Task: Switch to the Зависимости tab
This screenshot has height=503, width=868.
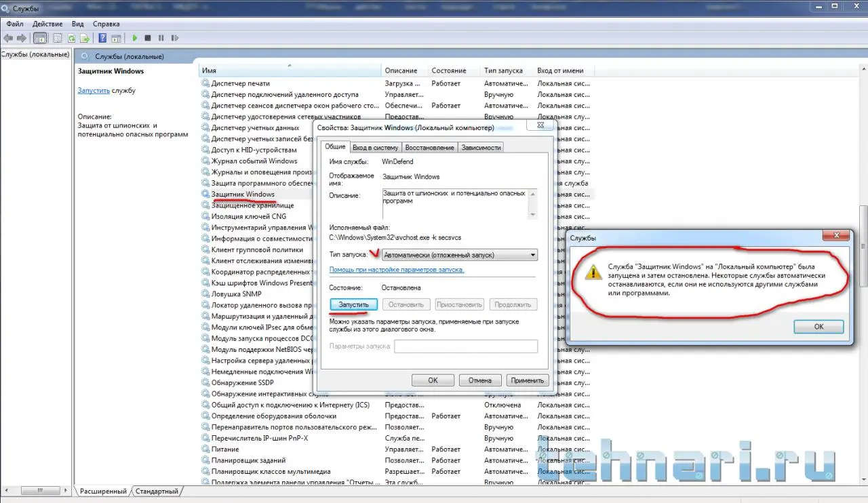Action: [481, 147]
